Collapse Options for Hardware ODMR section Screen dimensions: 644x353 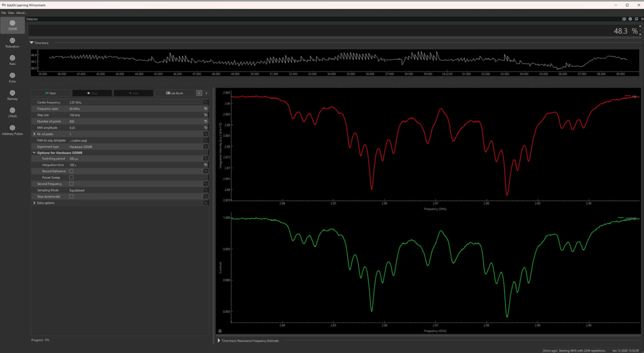click(34, 153)
